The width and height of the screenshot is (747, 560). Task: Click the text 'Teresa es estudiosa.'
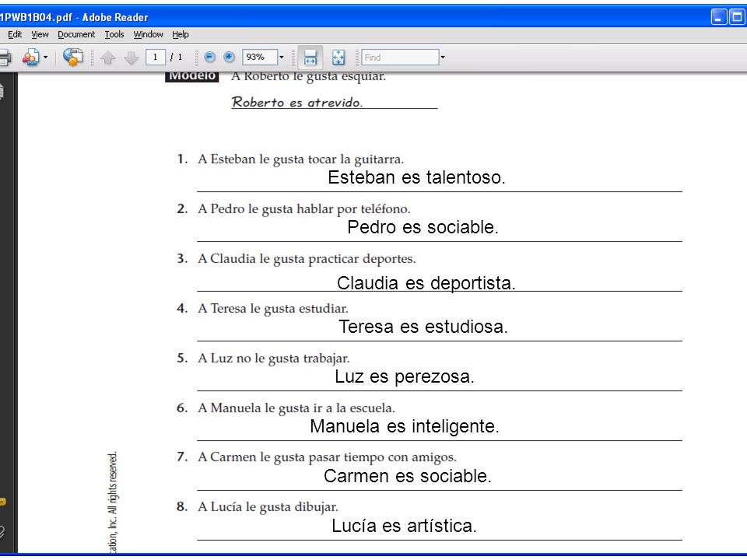[x=423, y=327]
